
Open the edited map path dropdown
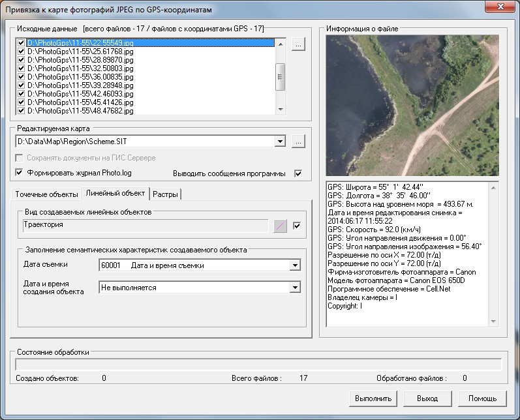click(281, 142)
